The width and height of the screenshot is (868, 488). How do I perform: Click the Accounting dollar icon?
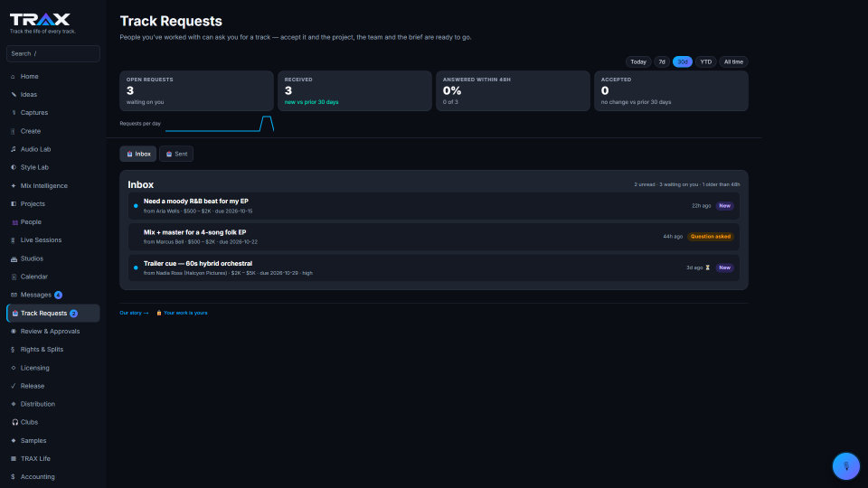point(14,477)
